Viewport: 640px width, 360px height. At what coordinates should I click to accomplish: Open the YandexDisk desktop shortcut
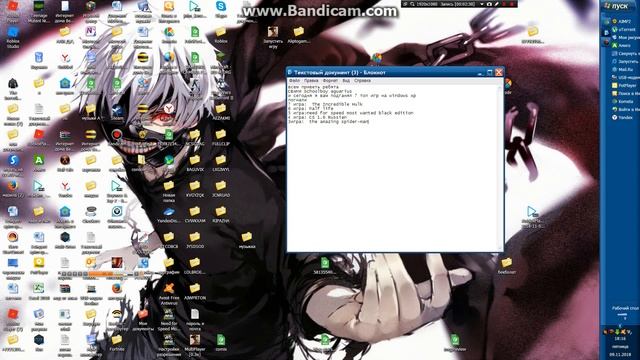[169, 215]
